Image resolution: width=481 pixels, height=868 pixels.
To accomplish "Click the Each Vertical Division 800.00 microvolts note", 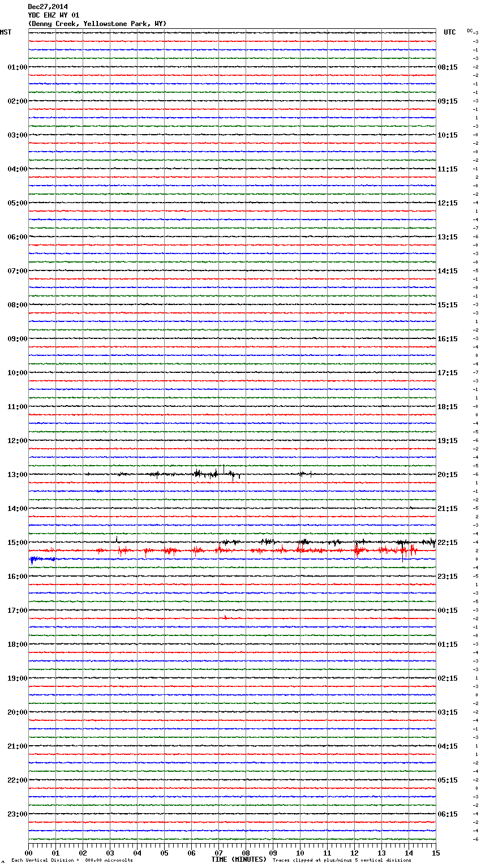I will point(72,861).
